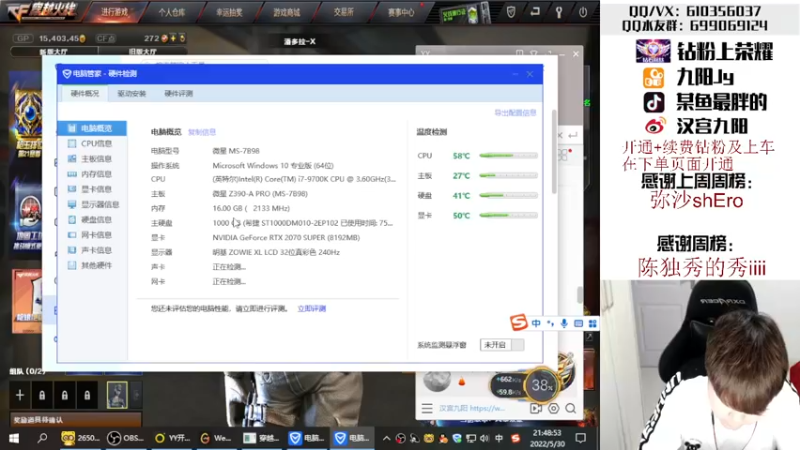
Task: Click video camera icon in YY window
Action: click(535, 408)
